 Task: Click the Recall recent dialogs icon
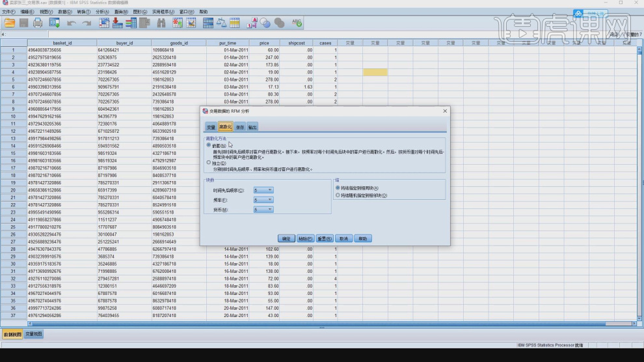point(54,23)
